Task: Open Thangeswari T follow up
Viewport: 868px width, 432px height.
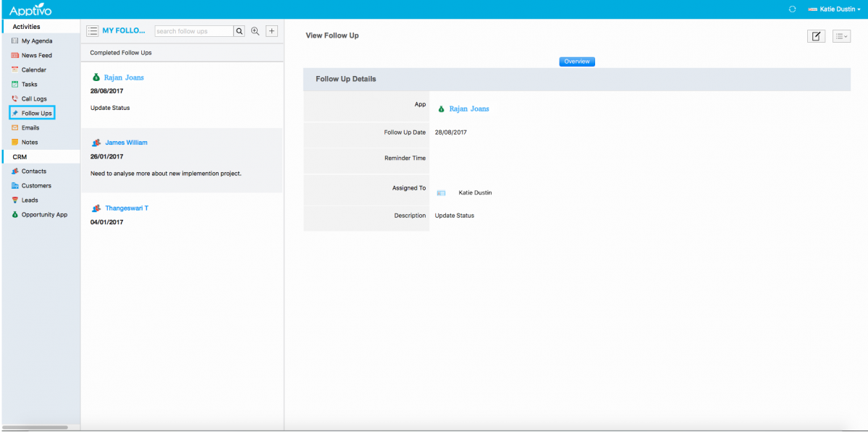Action: click(127, 208)
